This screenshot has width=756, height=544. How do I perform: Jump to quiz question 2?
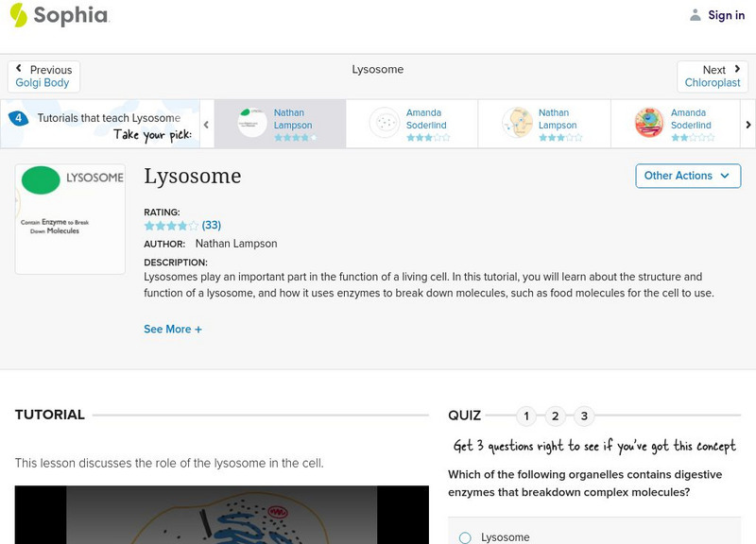tap(556, 416)
